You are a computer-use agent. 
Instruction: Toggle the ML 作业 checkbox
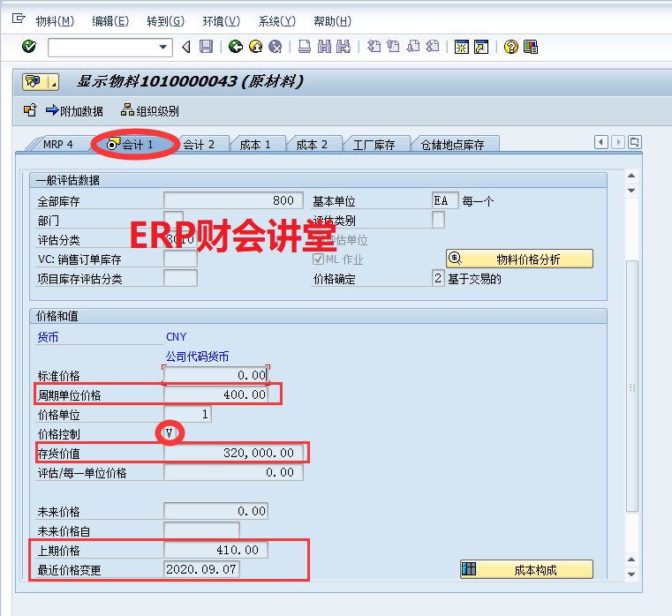319,259
